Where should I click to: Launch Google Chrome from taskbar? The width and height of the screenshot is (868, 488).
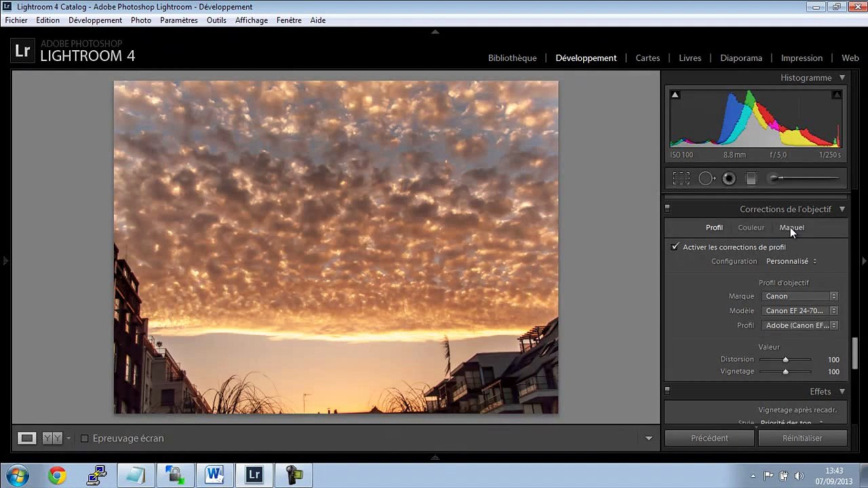(x=57, y=476)
